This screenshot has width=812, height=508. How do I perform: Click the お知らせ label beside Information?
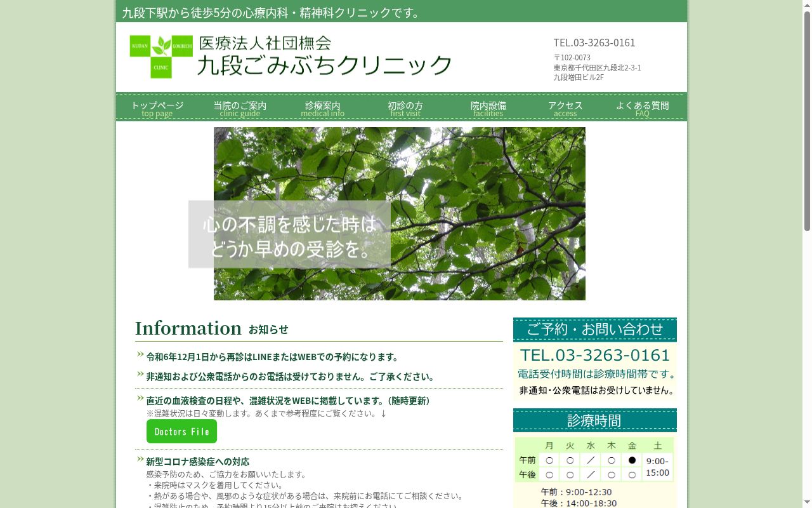(268, 330)
